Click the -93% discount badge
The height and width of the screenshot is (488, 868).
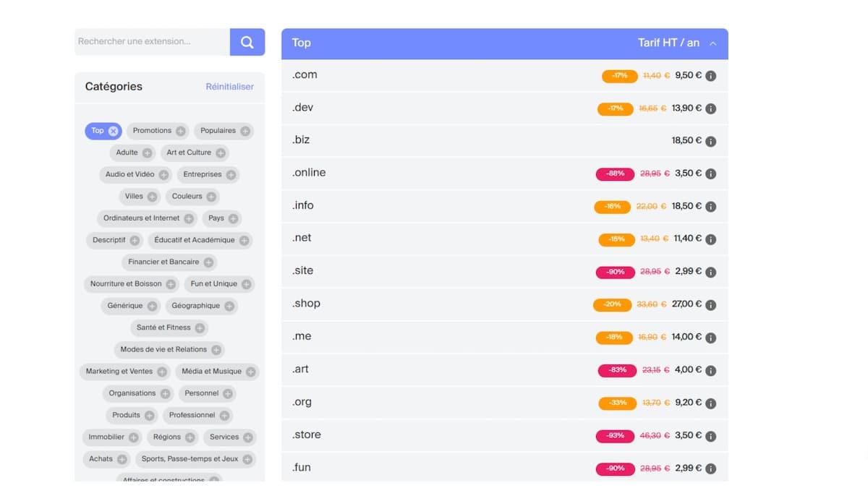[615, 436]
